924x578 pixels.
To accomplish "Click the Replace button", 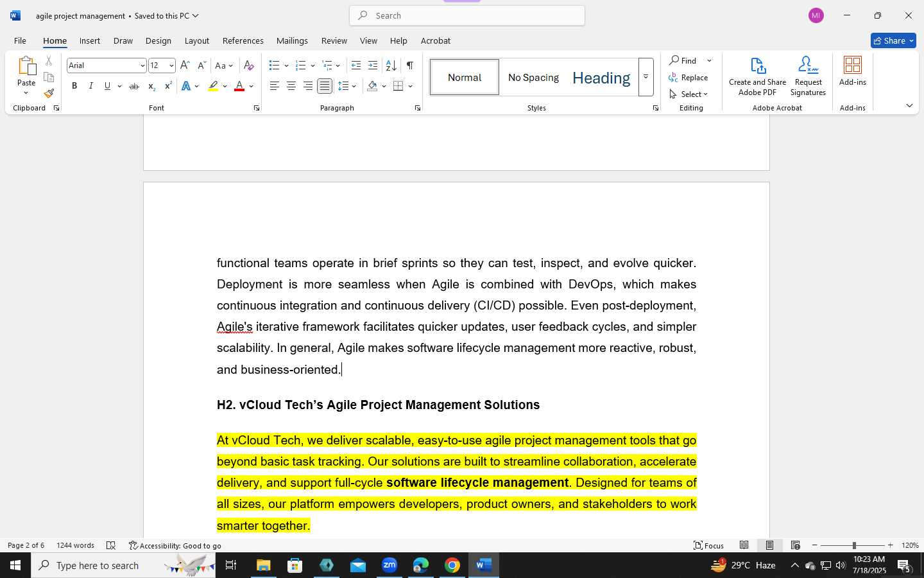I will (x=689, y=77).
